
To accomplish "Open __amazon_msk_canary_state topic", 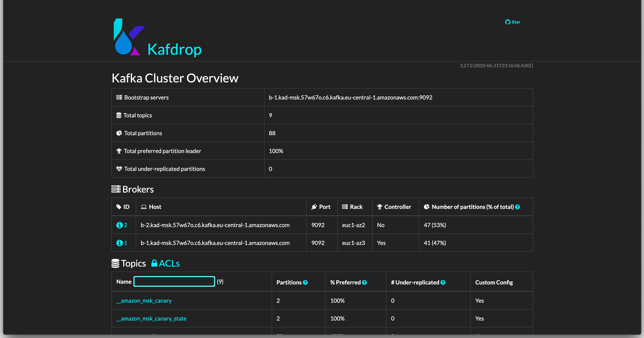I will click(152, 318).
